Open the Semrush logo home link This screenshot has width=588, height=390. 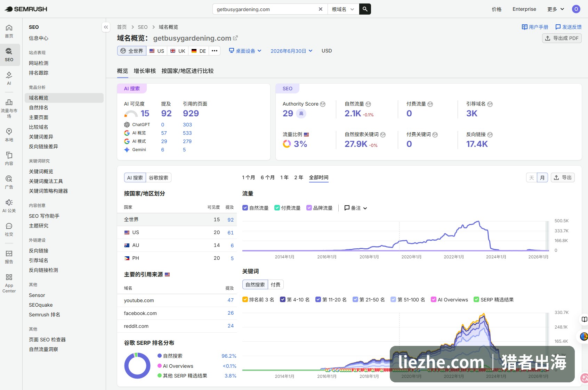[x=26, y=9]
